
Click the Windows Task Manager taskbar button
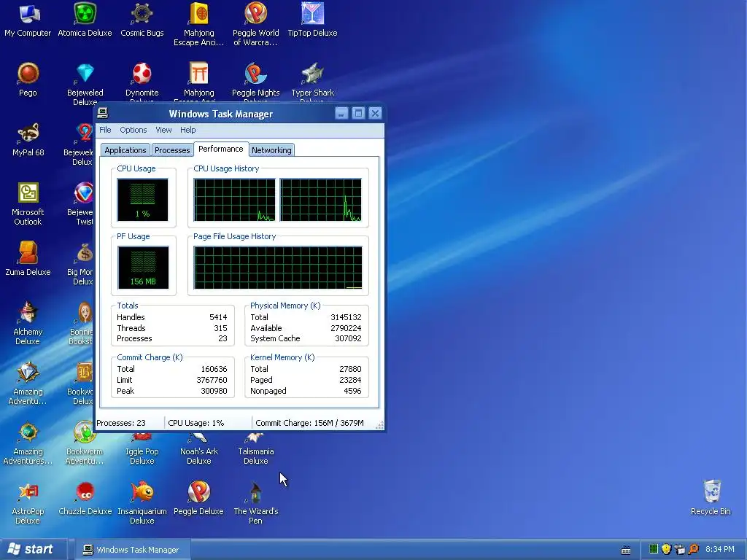point(133,550)
